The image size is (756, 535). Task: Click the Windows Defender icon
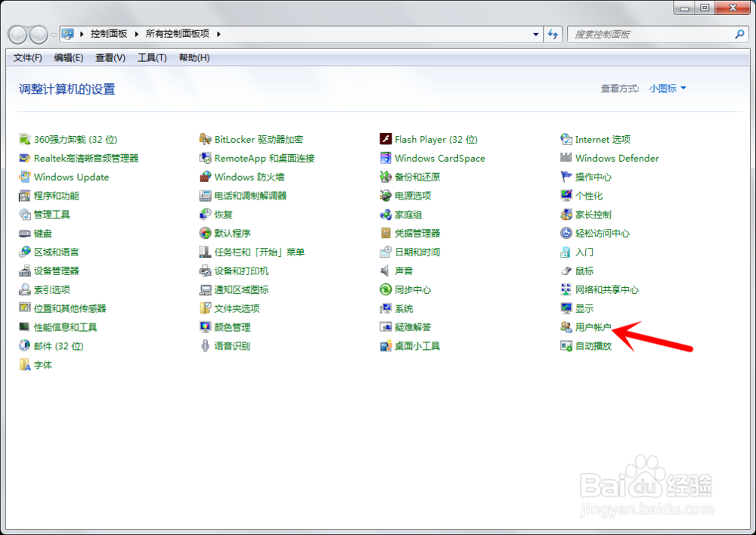pos(566,158)
